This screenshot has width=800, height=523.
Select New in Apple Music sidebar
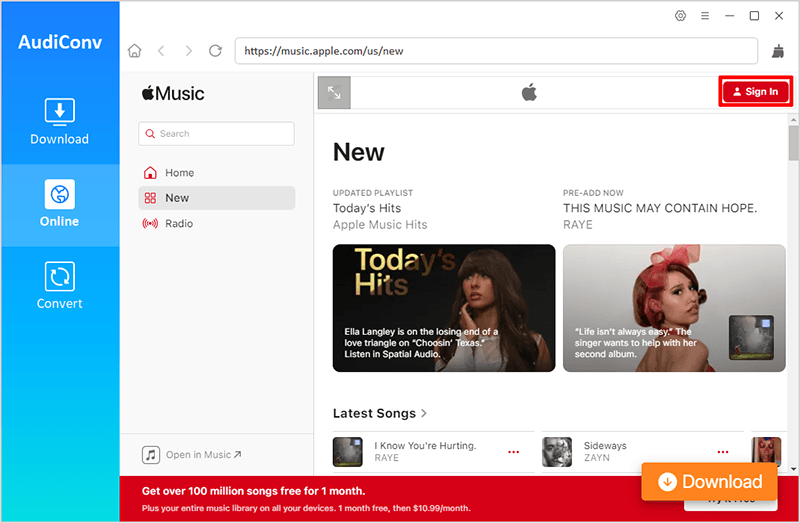(x=216, y=198)
